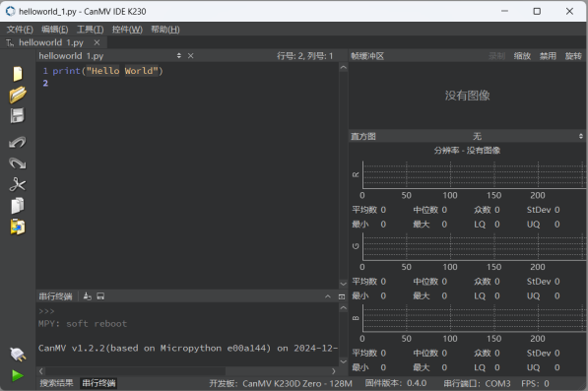Click the 行号: 2, 列号: 1 indicator

click(305, 56)
